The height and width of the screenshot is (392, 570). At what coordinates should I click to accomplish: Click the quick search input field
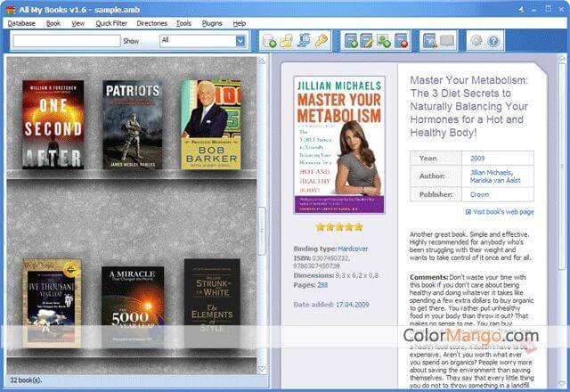click(x=67, y=41)
